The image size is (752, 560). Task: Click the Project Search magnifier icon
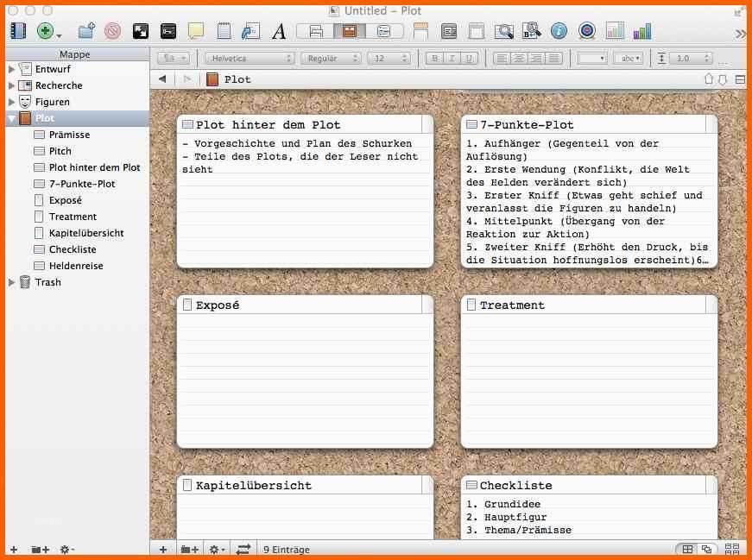(503, 32)
